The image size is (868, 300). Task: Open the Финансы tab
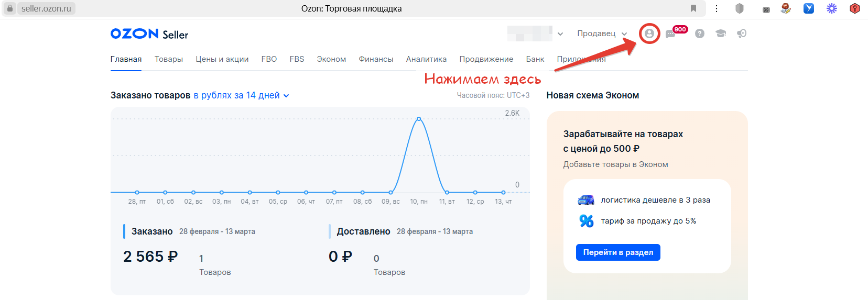pyautogui.click(x=376, y=59)
